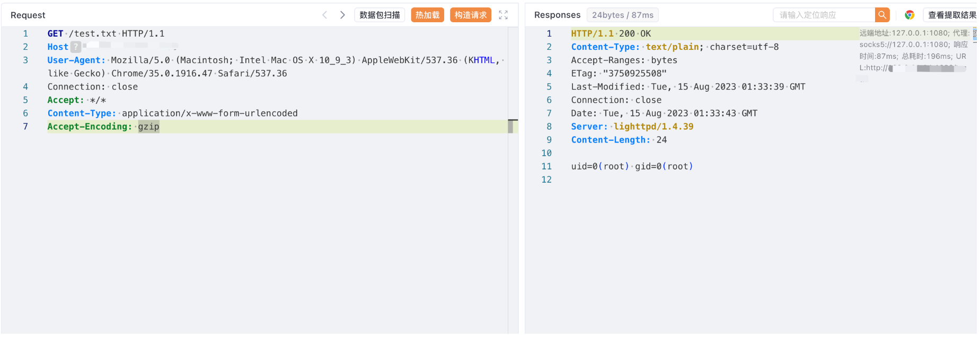980x339 pixels.
Task: Click the Request editor scrollbar marker
Action: pyautogui.click(x=511, y=127)
